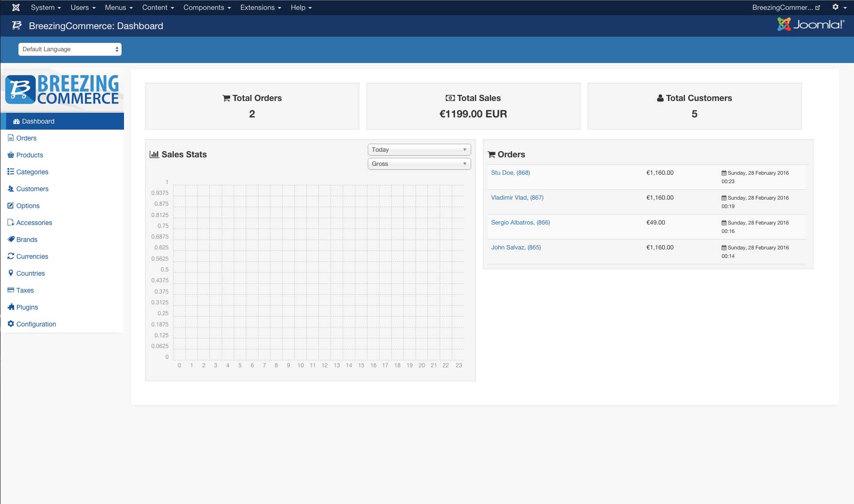
Task: Expand the settings gear dropdown caret
Action: (845, 8)
